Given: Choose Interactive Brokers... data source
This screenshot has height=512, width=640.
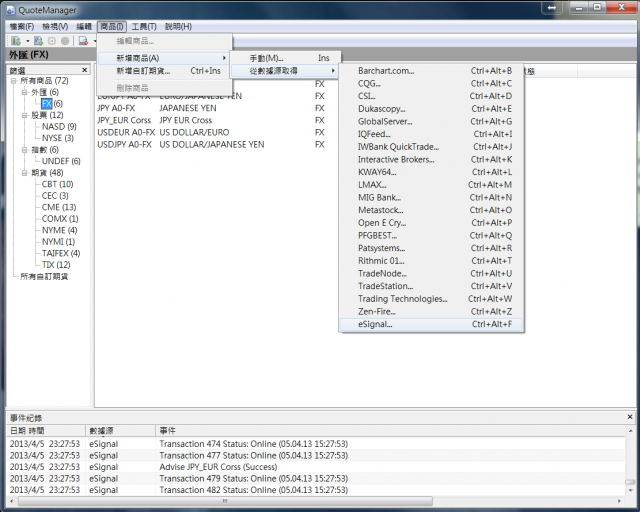Looking at the screenshot, I should point(431,159).
